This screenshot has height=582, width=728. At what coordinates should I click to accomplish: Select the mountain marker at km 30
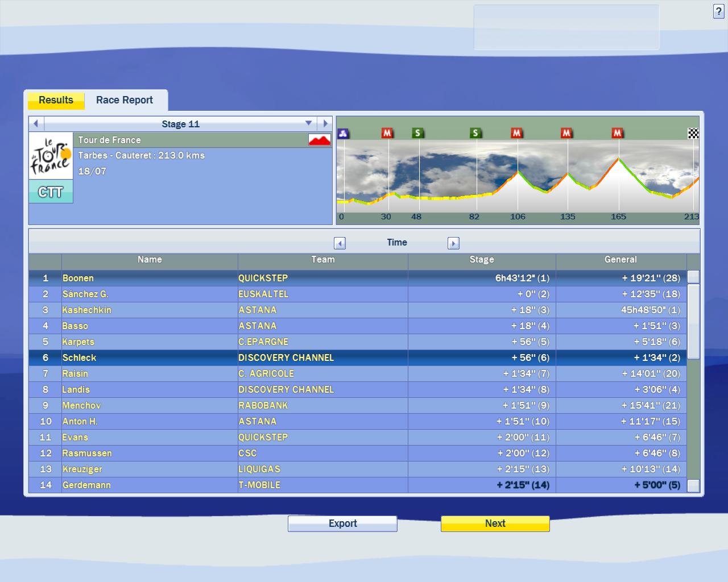coord(387,133)
